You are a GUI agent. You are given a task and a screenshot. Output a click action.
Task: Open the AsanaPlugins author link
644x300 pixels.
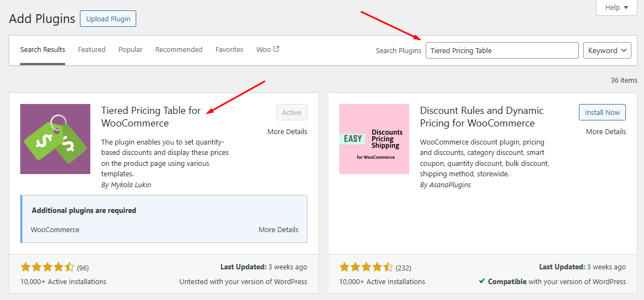click(x=450, y=185)
